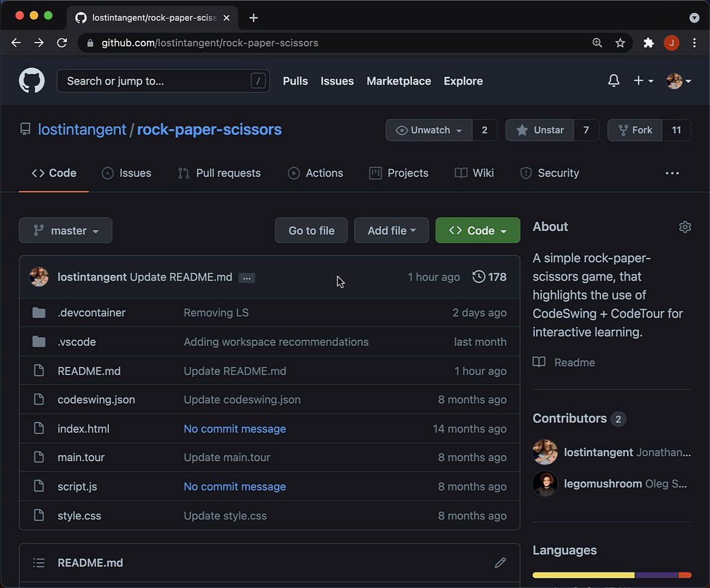Focus the Search or jump to field
Screen dimensions: 710x588
(163, 81)
